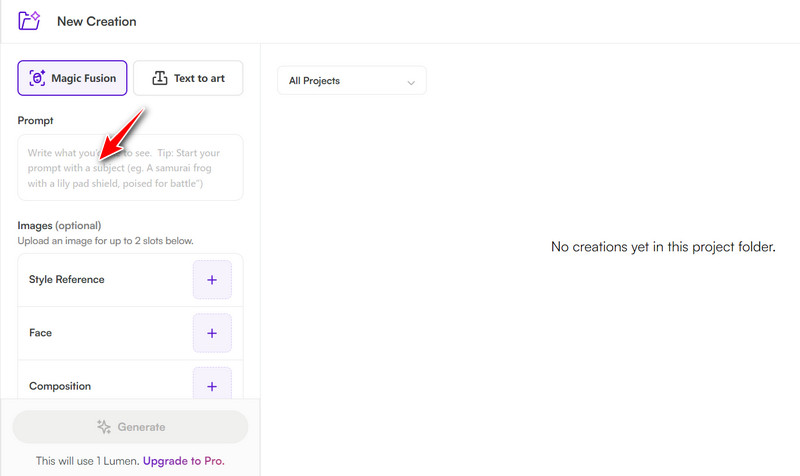Focus the Prompt text field
The width and height of the screenshot is (800, 476).
coord(130,168)
